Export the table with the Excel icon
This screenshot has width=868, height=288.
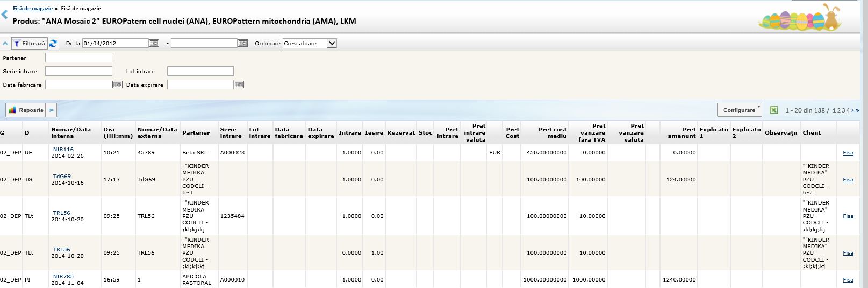click(774, 110)
